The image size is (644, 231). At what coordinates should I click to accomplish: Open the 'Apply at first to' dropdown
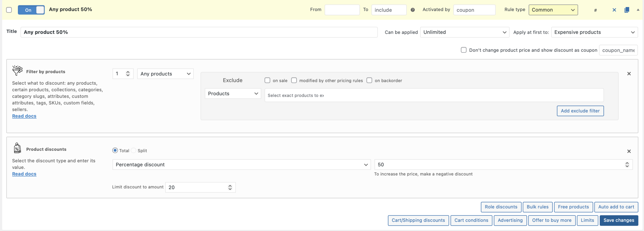point(594,32)
